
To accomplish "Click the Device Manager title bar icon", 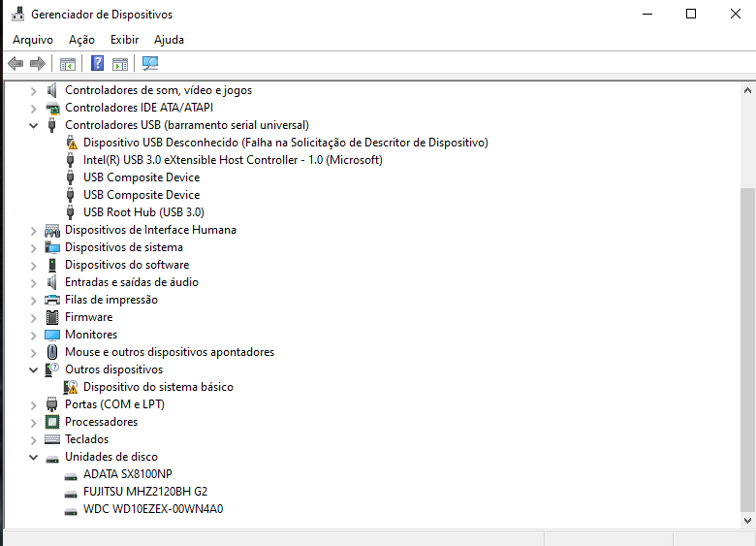I will pyautogui.click(x=17, y=14).
